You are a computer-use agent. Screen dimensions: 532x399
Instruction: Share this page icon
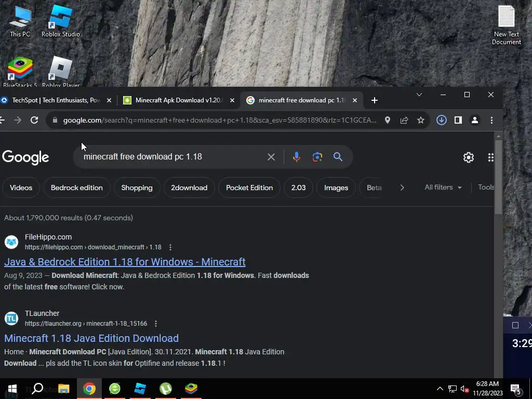404,120
